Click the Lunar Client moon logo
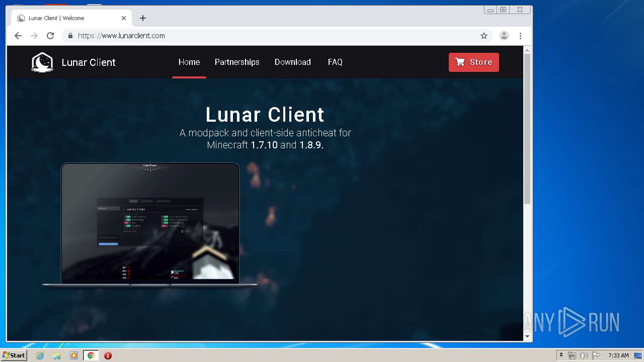Image resolution: width=644 pixels, height=362 pixels. click(x=42, y=62)
